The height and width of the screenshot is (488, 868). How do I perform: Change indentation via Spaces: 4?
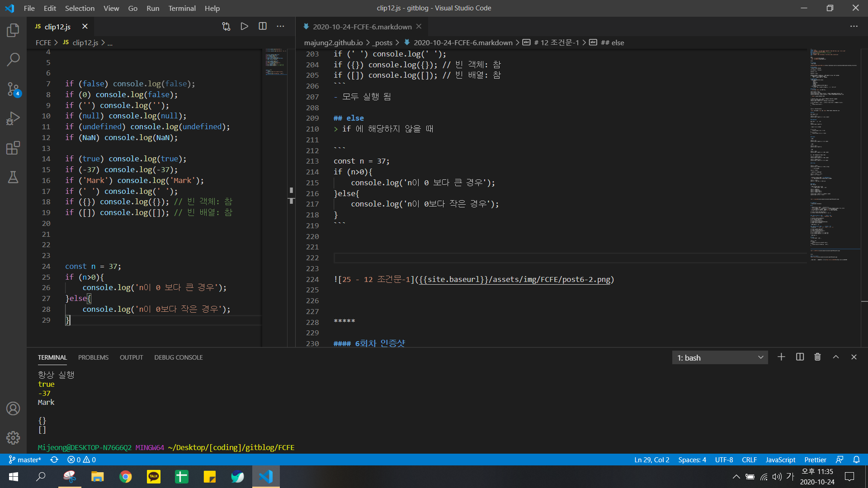click(692, 460)
